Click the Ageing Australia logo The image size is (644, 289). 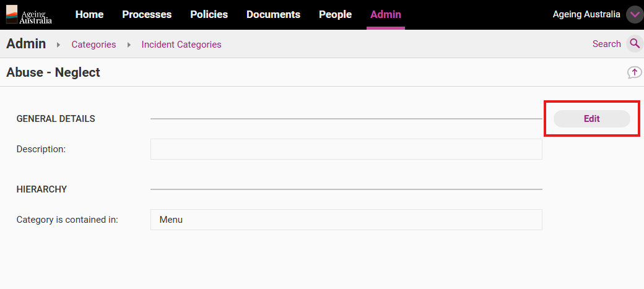[x=29, y=14]
